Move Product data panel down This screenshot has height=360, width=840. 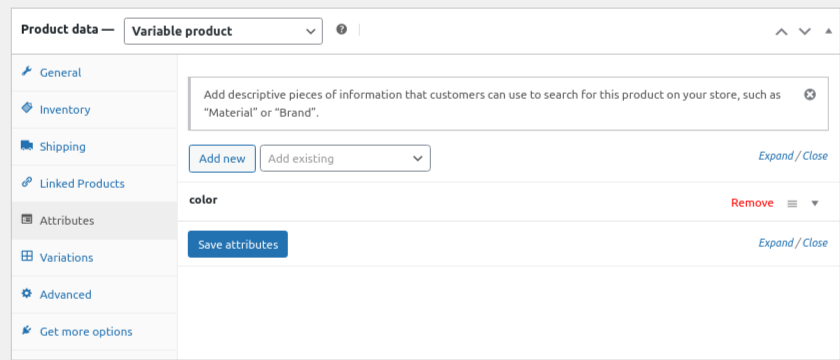pyautogui.click(x=805, y=32)
